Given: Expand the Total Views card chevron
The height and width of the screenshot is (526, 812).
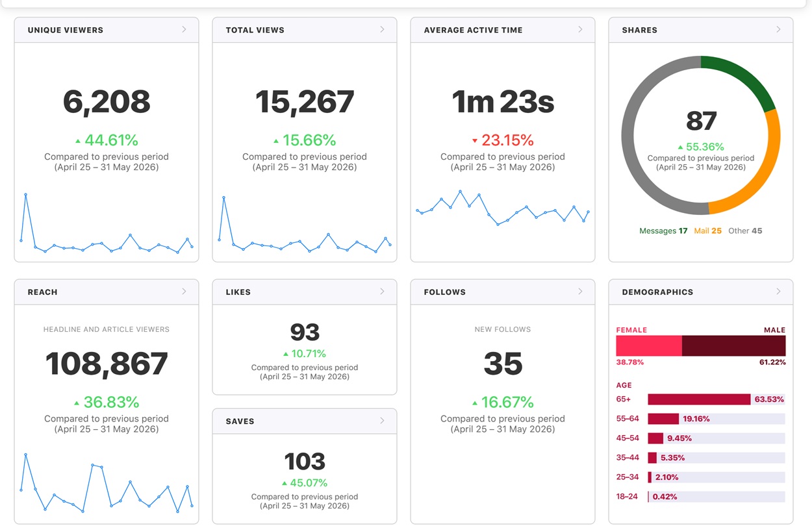Looking at the screenshot, I should pyautogui.click(x=383, y=29).
